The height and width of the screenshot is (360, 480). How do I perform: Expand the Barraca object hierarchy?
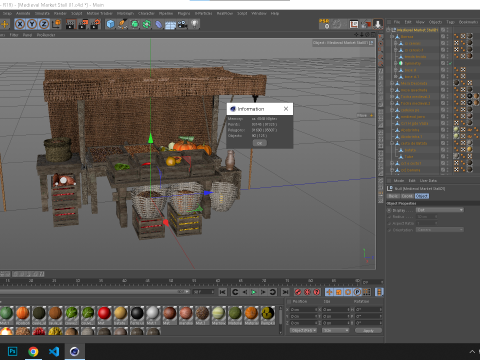click(x=393, y=37)
